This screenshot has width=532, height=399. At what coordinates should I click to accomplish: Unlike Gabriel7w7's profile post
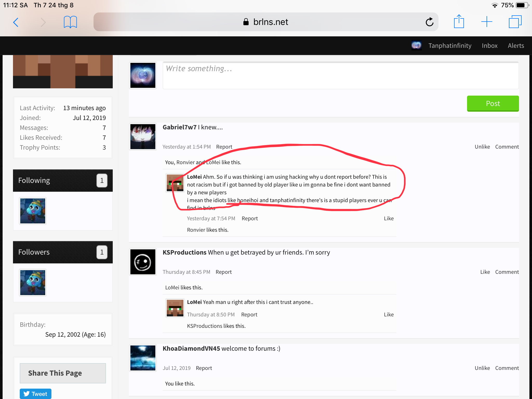[482, 147]
